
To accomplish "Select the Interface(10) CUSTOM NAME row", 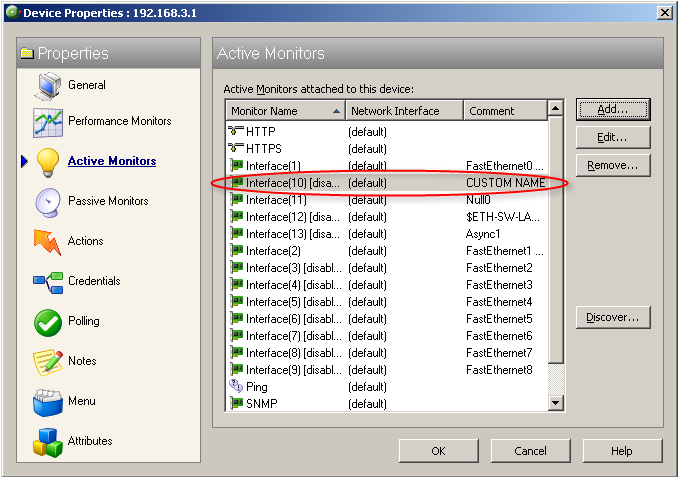I will [386, 183].
